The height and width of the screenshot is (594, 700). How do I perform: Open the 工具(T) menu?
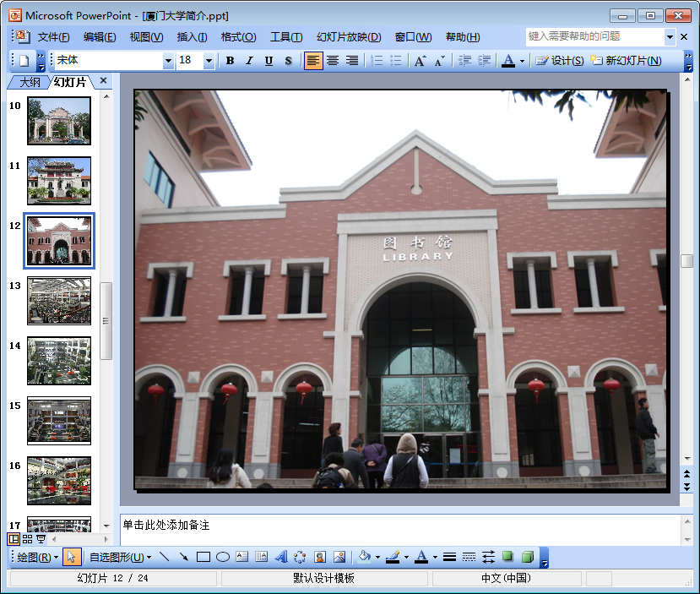pos(286,37)
